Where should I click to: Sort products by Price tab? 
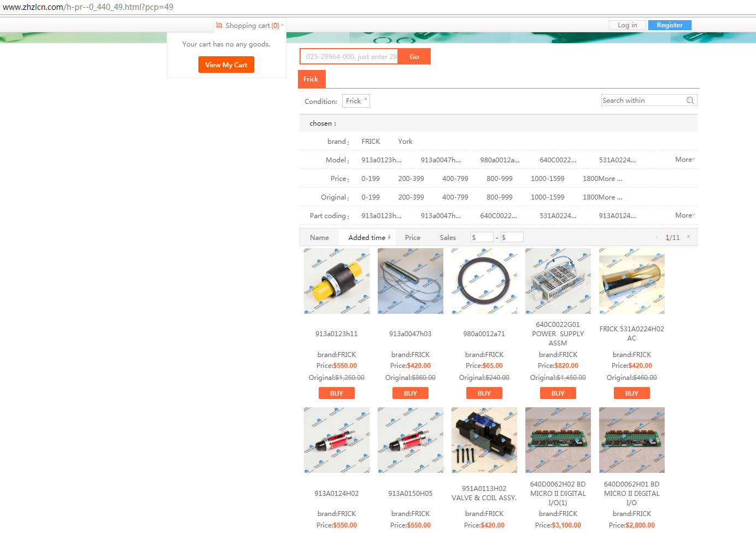point(413,238)
